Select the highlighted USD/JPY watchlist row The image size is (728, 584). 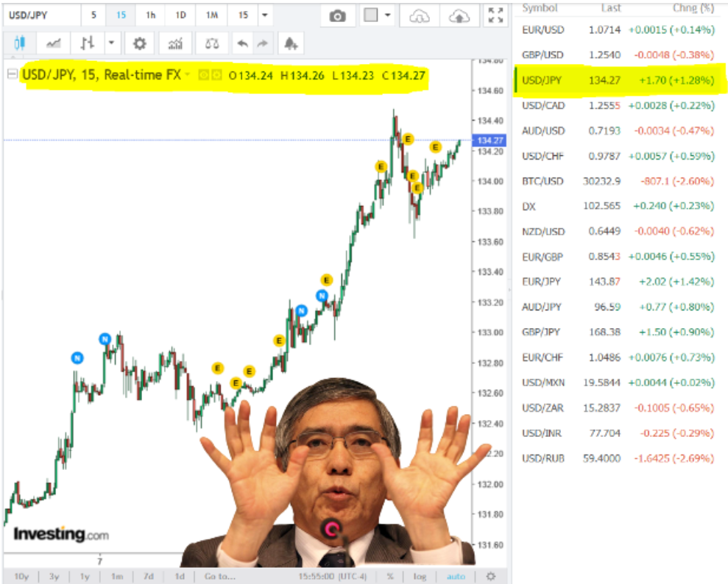(x=618, y=80)
